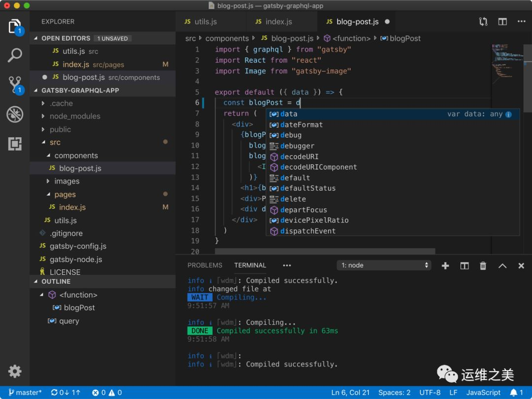This screenshot has width=532, height=399.
Task: Click the master branch in status bar
Action: [x=26, y=393]
